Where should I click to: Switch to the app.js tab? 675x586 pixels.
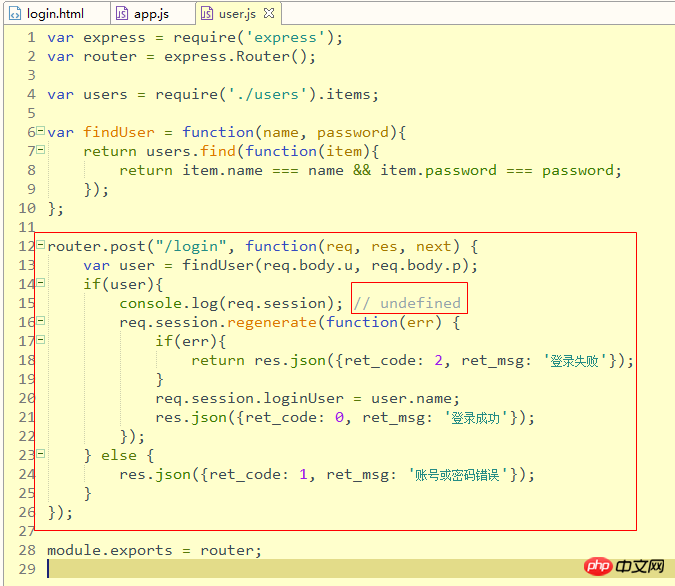click(152, 14)
